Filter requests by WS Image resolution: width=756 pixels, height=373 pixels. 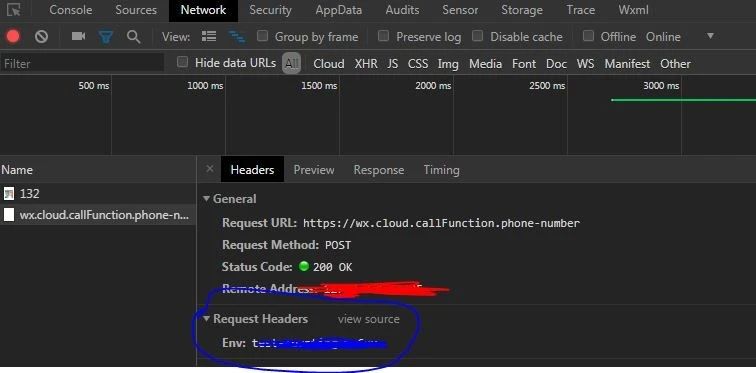(585, 64)
